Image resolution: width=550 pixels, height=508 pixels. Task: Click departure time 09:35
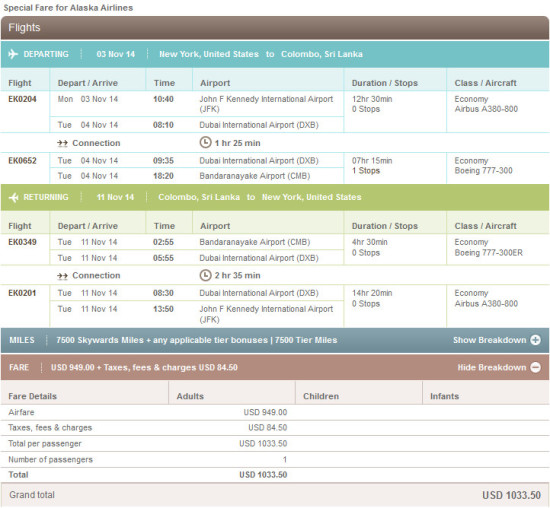163,161
